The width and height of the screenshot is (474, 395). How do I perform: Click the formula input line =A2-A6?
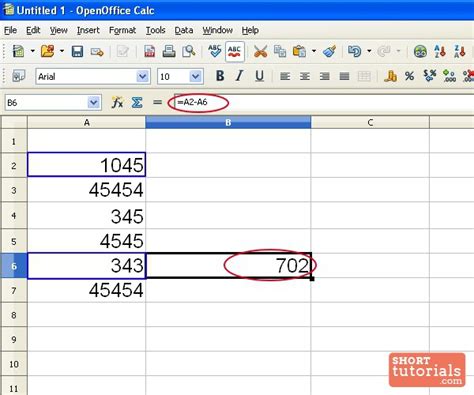pyautogui.click(x=324, y=102)
